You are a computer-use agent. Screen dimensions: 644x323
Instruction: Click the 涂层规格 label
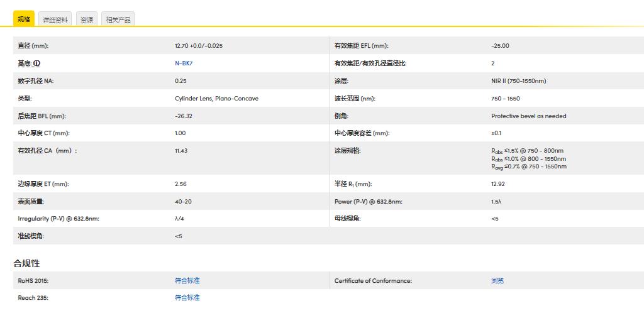coord(347,151)
